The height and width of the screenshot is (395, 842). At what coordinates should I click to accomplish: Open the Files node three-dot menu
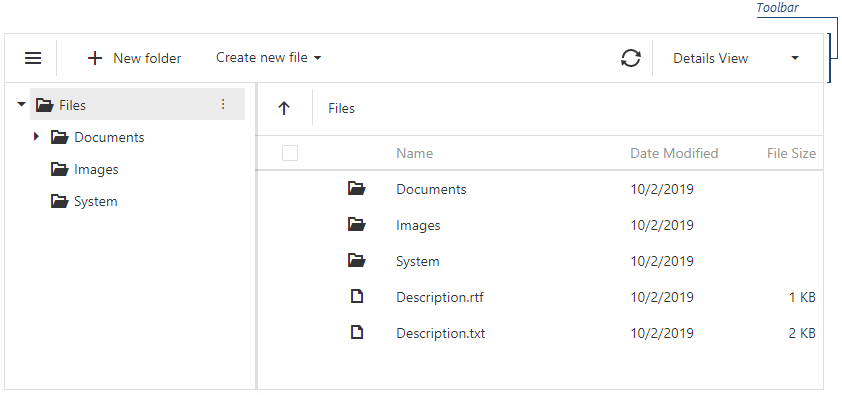coord(223,105)
